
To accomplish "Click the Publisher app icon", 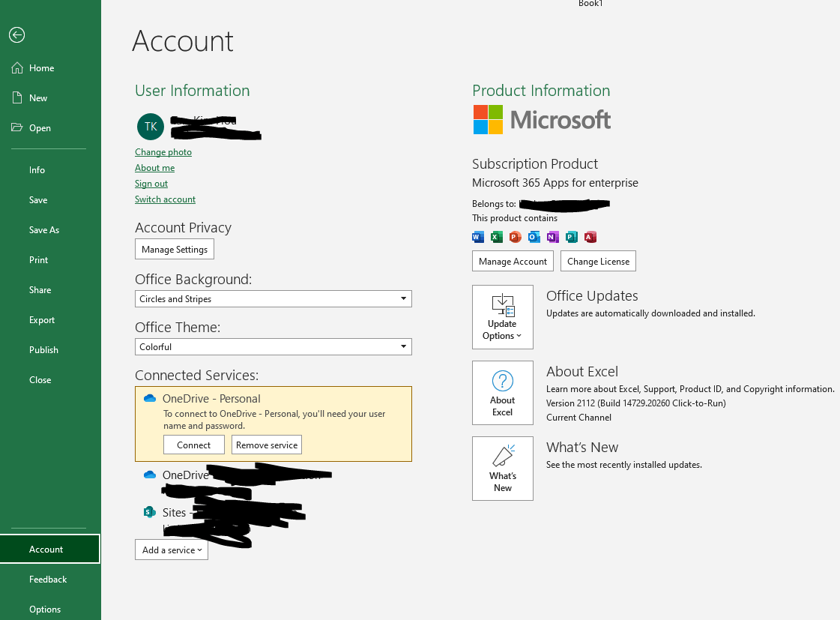I will click(572, 237).
